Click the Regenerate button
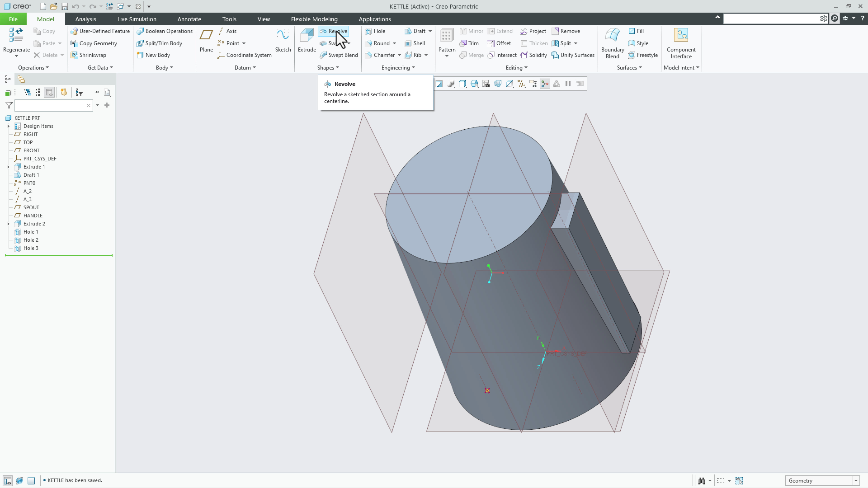Image resolution: width=868 pixels, height=488 pixels. pos(16,41)
